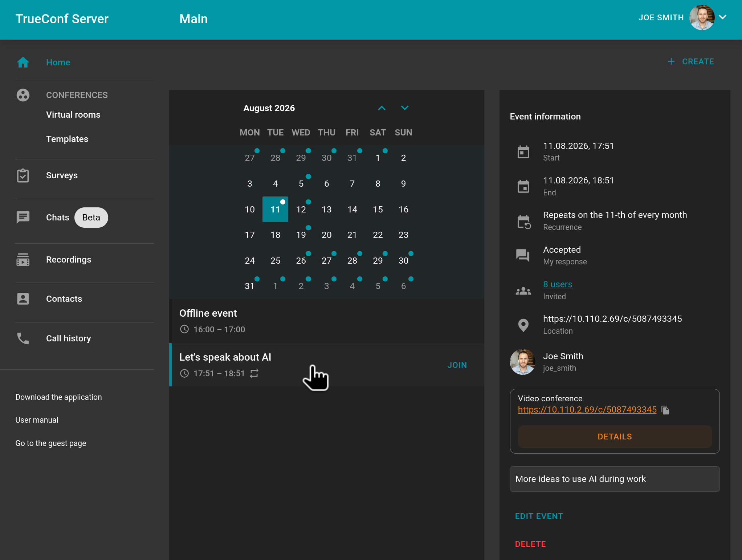This screenshot has height=560, width=742.
Task: Click Joe Smith's avatar in the header
Action: point(702,17)
